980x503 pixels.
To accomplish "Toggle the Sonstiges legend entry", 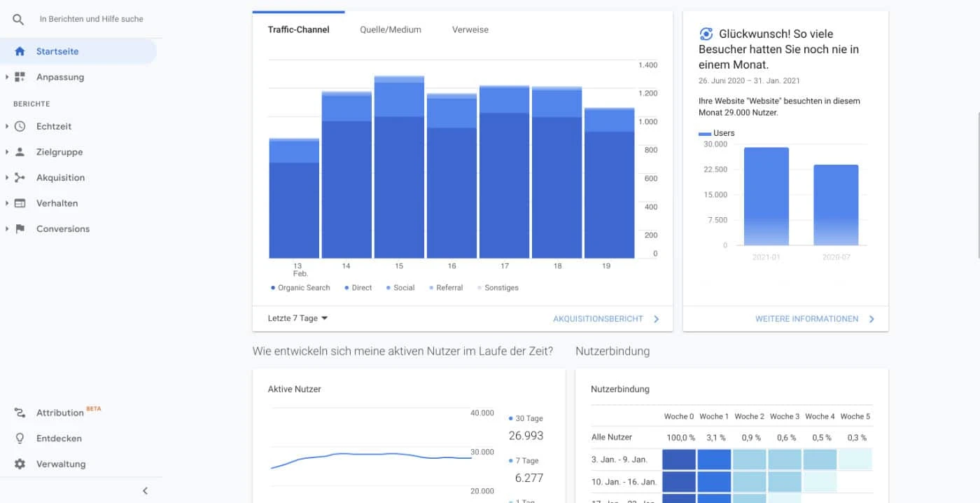I will pyautogui.click(x=498, y=287).
